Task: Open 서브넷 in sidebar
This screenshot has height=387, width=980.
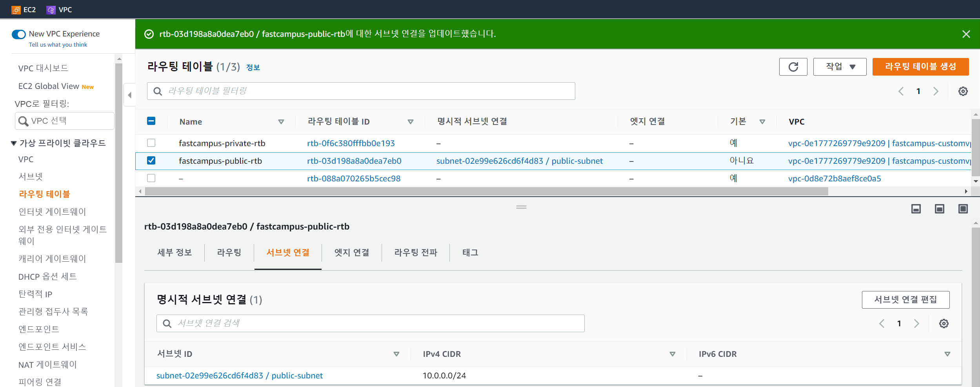Action: tap(31, 177)
